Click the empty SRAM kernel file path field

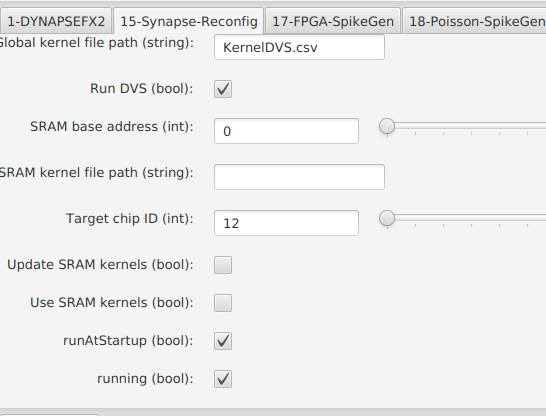click(299, 177)
